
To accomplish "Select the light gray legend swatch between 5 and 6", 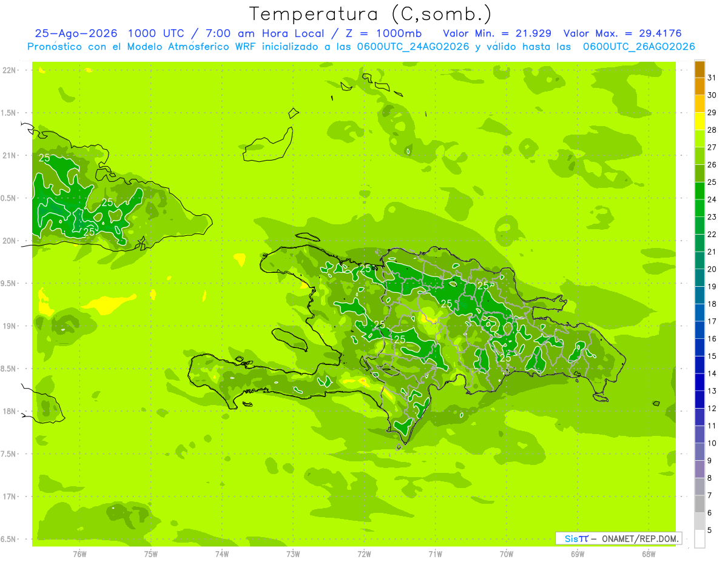I will (x=699, y=521).
